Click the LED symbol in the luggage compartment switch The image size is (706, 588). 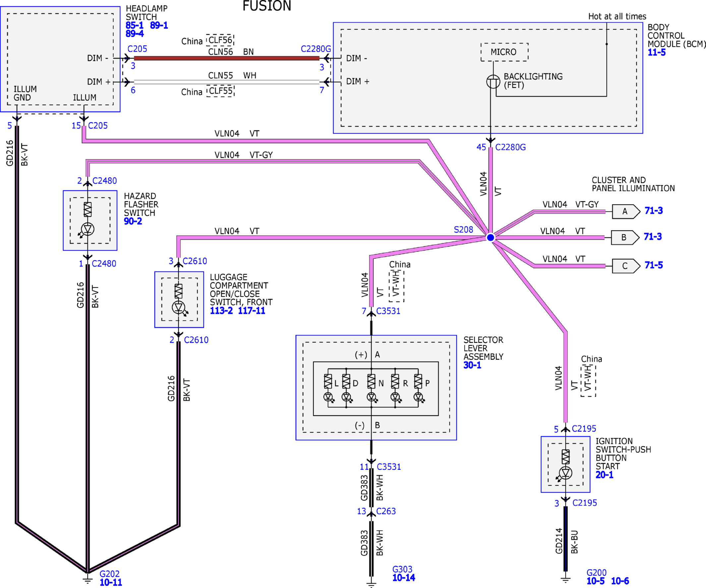coord(179,307)
